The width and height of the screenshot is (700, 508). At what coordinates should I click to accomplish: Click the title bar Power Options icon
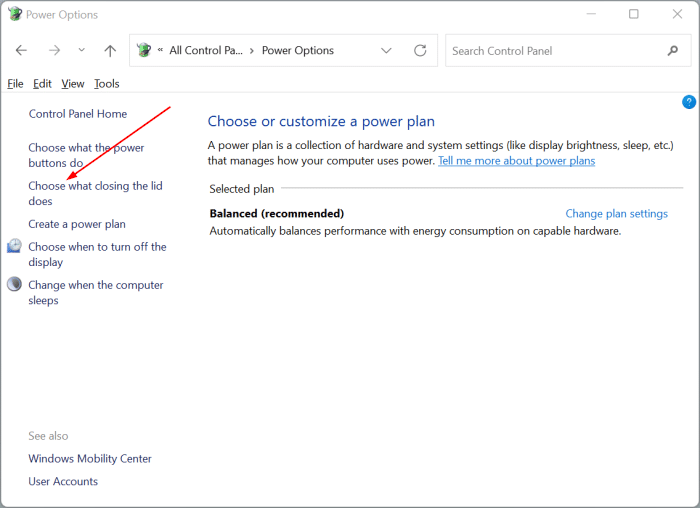(x=14, y=14)
